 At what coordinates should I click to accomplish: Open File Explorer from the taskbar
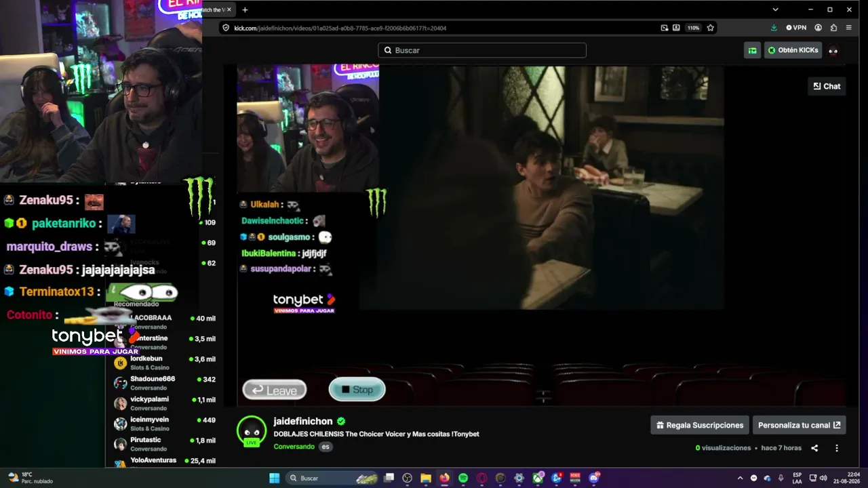(x=426, y=478)
